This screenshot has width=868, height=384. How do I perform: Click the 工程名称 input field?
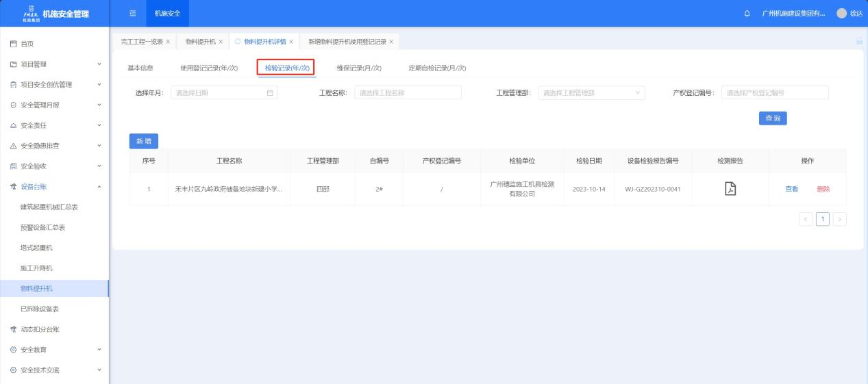pos(408,93)
